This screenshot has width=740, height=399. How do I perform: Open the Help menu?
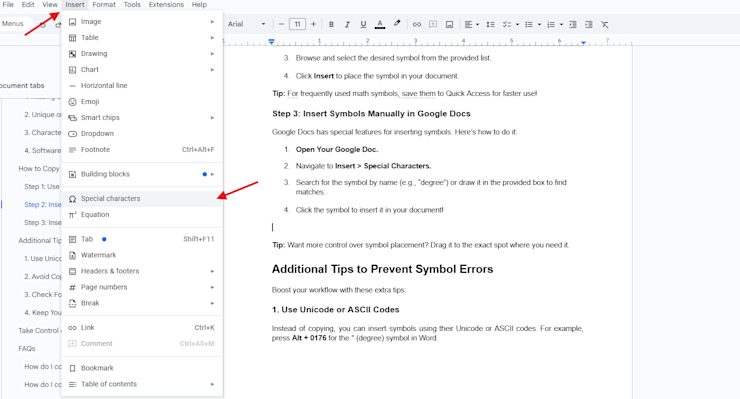pos(199,4)
